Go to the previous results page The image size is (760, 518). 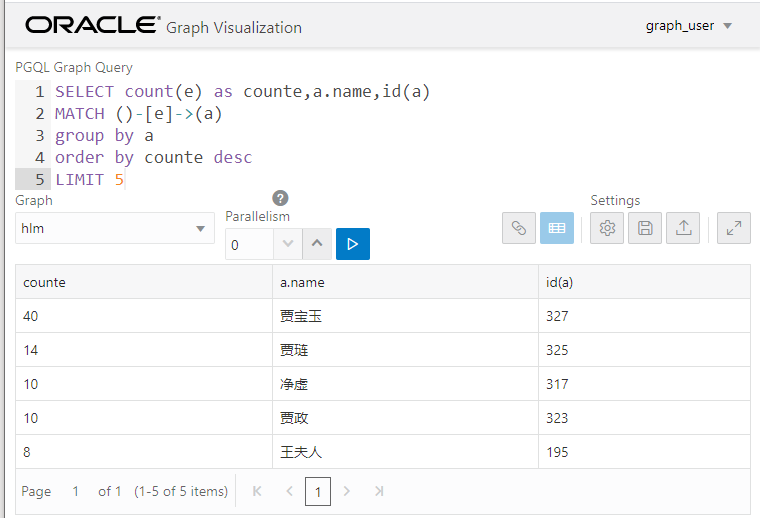pos(289,491)
